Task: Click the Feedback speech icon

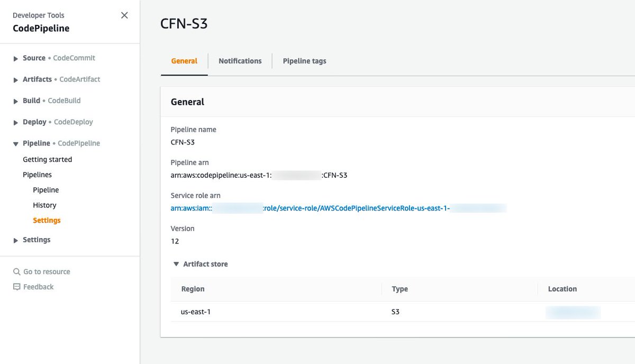Action: tap(16, 287)
